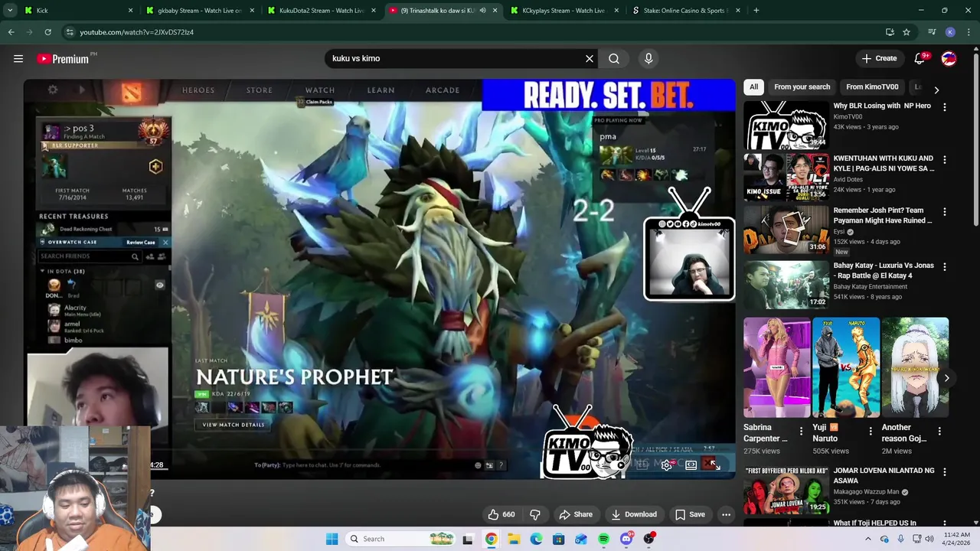
Task: Open options for the Sabrina Carpenter Short
Action: click(801, 432)
